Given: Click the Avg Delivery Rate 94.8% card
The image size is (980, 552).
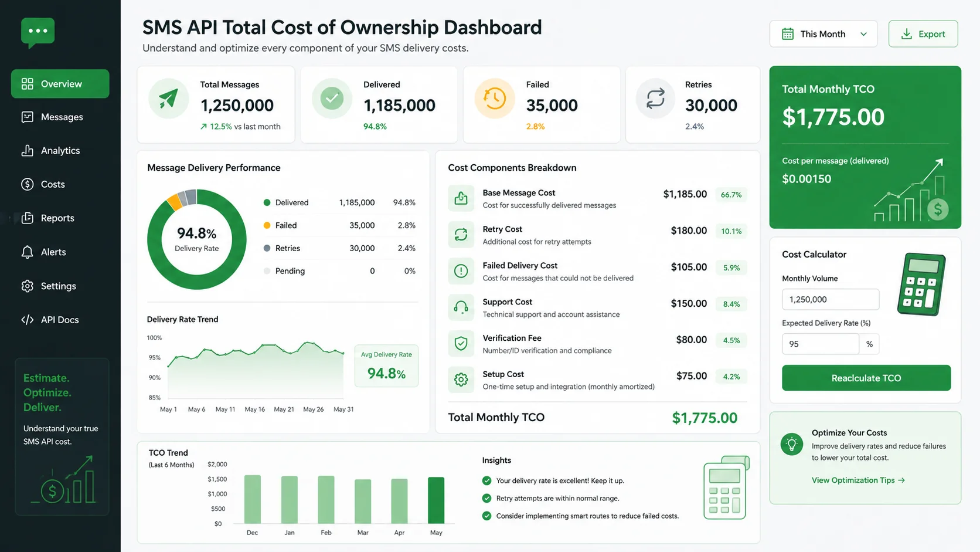Looking at the screenshot, I should click(386, 366).
